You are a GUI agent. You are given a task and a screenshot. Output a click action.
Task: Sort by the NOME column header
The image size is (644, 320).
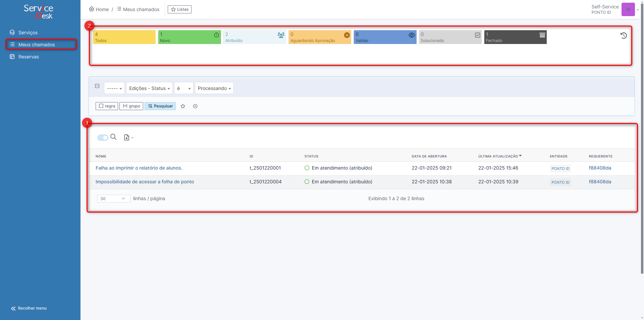[101, 156]
